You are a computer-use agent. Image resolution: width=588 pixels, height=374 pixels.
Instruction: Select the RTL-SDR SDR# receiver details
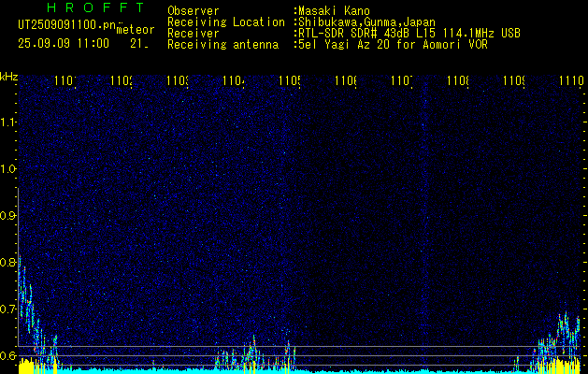pos(409,34)
